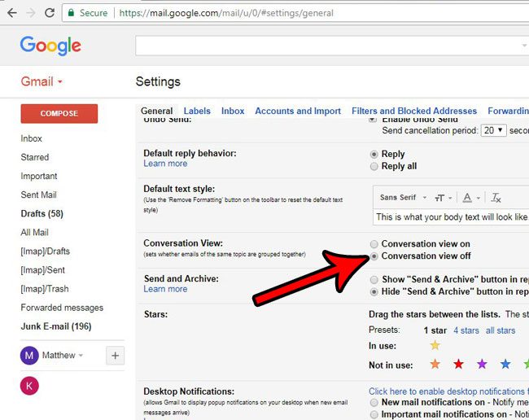
Task: Click the Google logo
Action: (x=50, y=46)
